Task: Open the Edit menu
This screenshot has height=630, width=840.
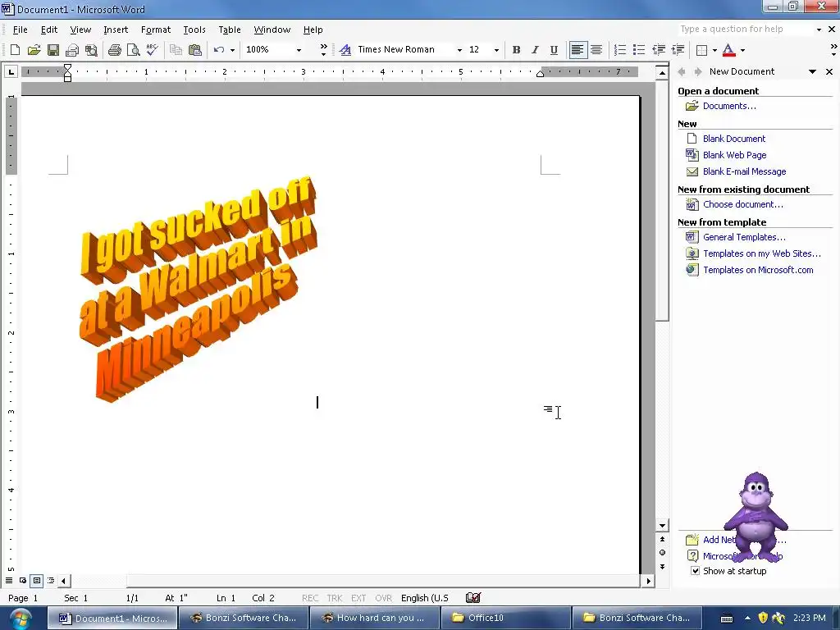Action: 48,30
